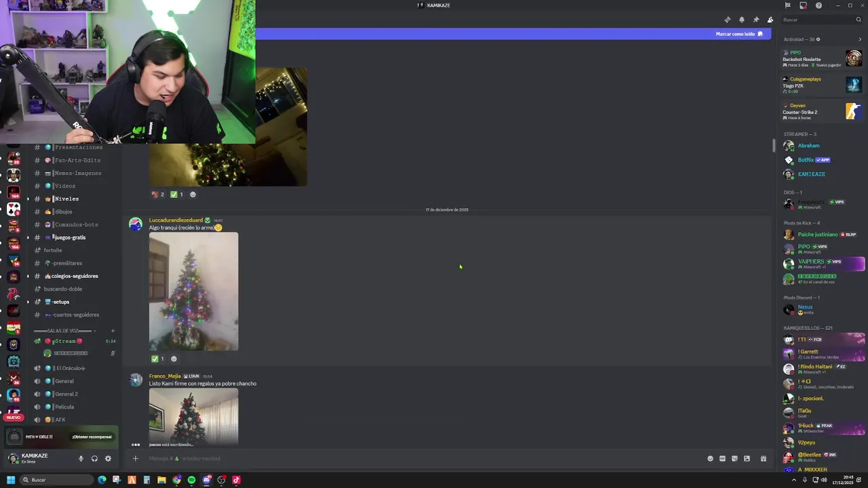Open the Comandos-bots channel

73,224
